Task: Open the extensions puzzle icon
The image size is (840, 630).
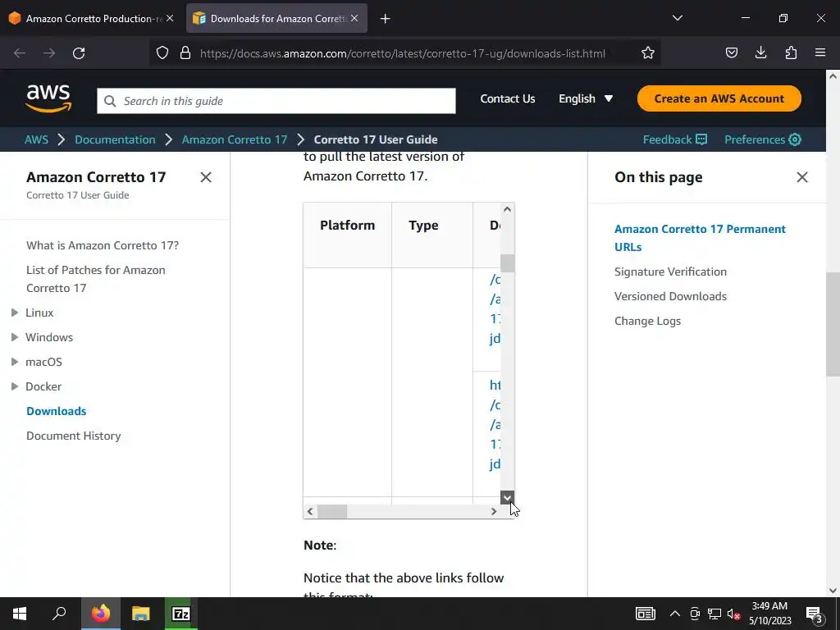Action: point(791,52)
